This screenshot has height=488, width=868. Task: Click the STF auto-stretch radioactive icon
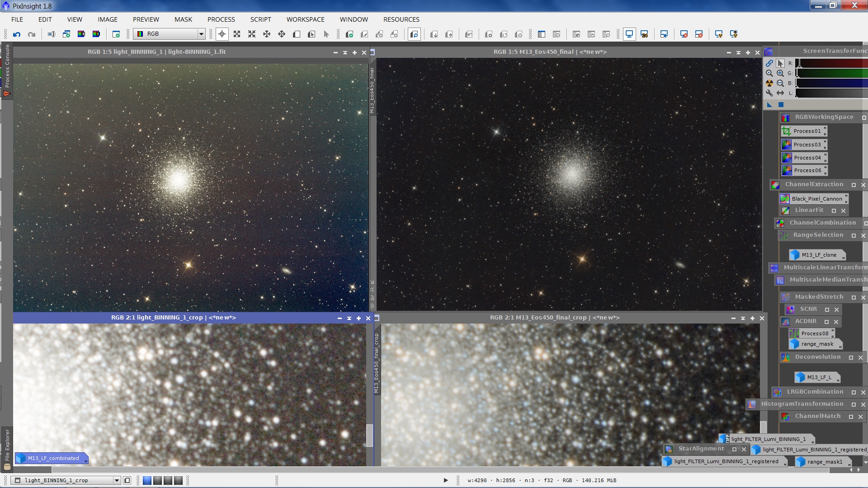(x=769, y=83)
